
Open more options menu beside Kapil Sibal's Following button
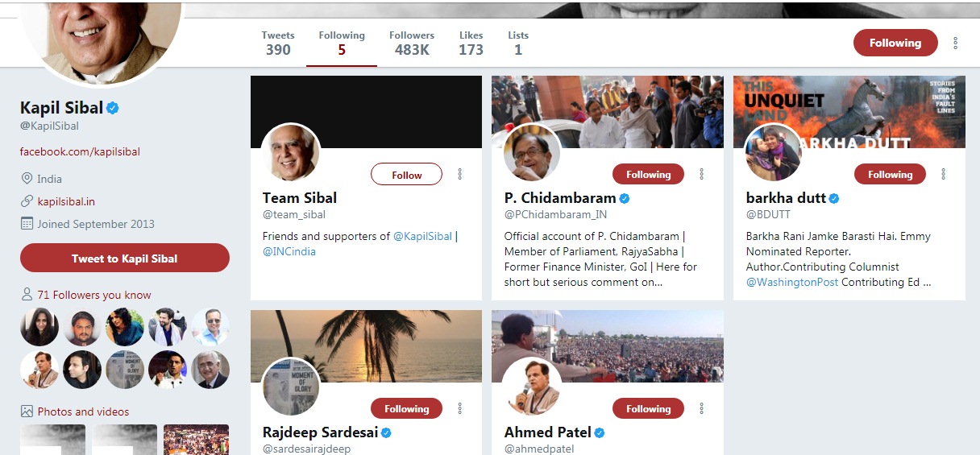[x=956, y=43]
